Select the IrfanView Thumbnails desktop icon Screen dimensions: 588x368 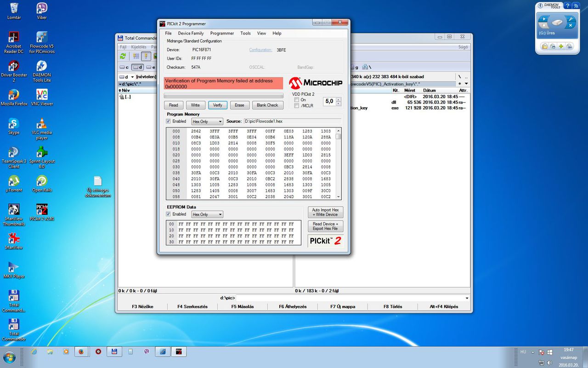pyautogui.click(x=14, y=215)
